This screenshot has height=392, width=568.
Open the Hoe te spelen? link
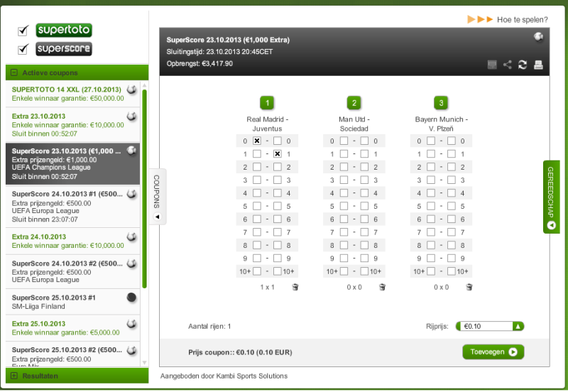pyautogui.click(x=523, y=20)
